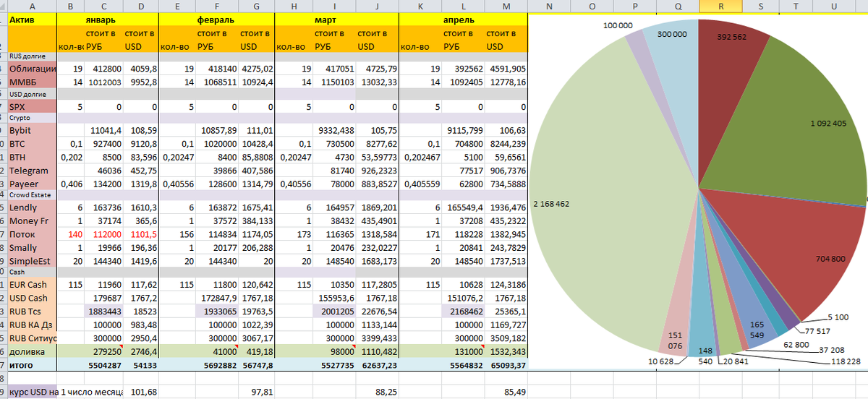This screenshot has height=399, width=868.
Task: Select the 'BTC' asset cell
Action: tap(33, 145)
